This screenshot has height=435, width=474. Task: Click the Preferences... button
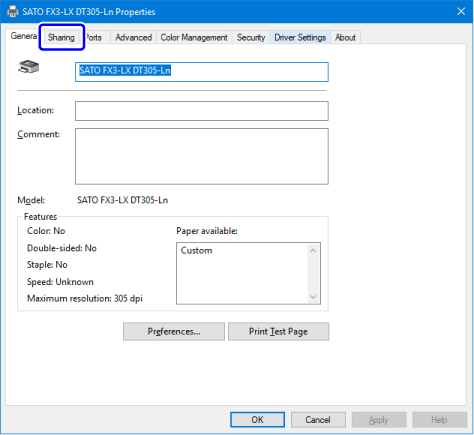[x=174, y=331]
